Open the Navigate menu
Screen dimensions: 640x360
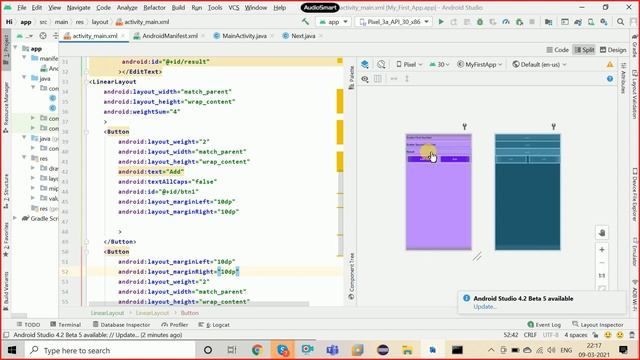[78, 7]
